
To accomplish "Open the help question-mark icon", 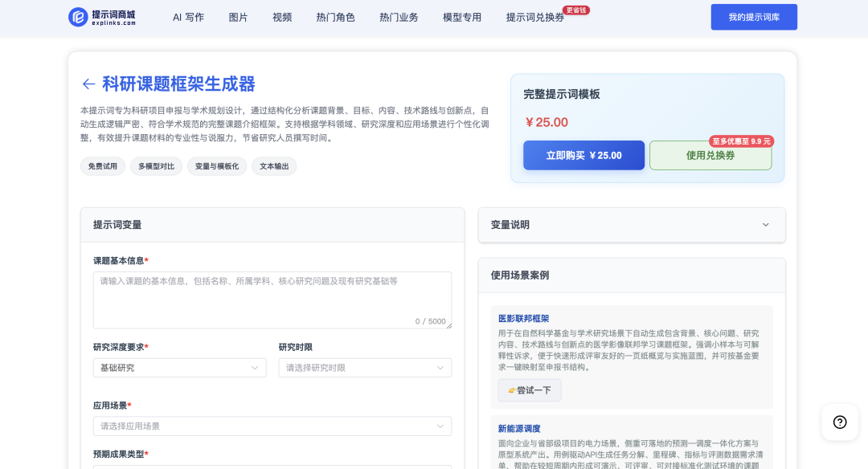I will click(x=840, y=422).
